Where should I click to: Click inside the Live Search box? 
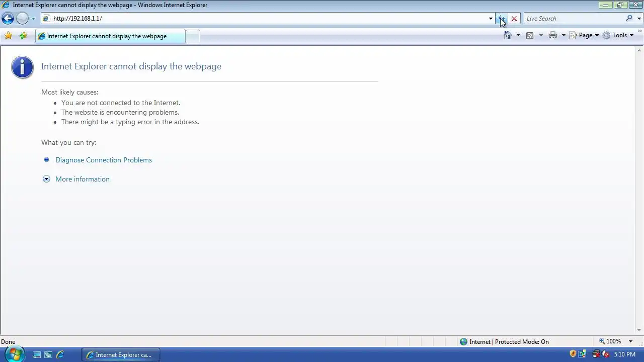(574, 19)
